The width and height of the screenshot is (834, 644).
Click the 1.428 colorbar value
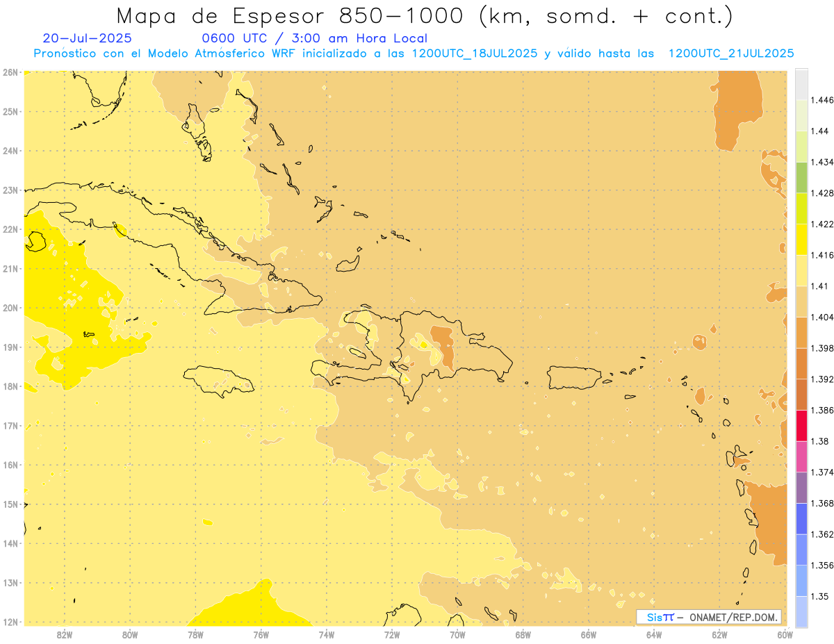[x=822, y=193]
